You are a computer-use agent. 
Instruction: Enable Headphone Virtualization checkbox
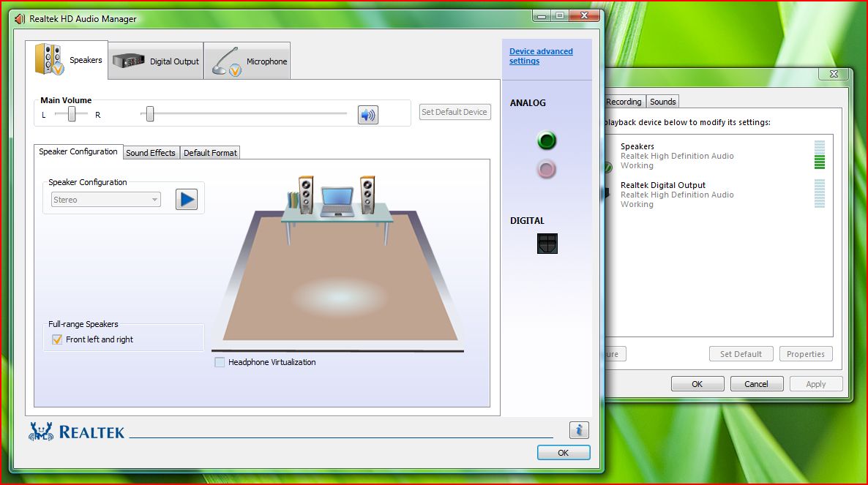point(220,362)
